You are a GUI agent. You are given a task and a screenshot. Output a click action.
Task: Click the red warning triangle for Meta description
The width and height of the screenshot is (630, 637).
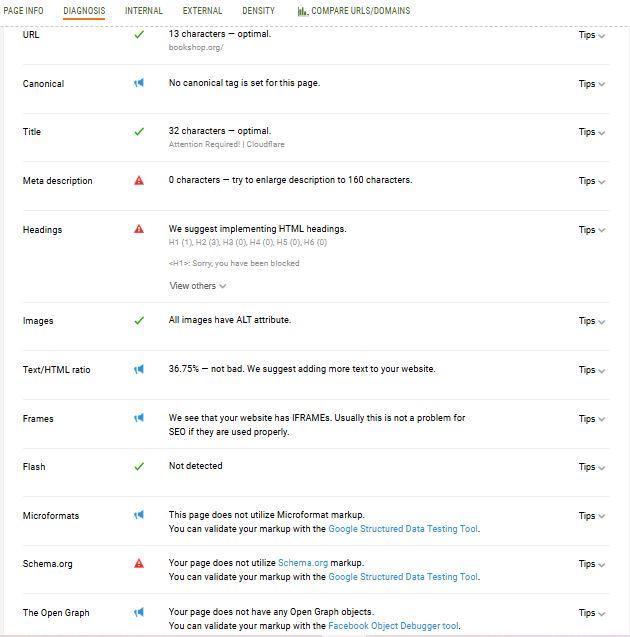click(x=139, y=180)
